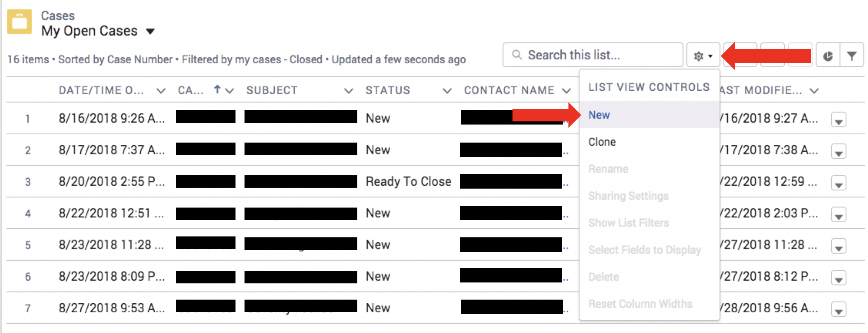Open the list view controls gear
The width and height of the screenshot is (868, 333).
point(702,56)
